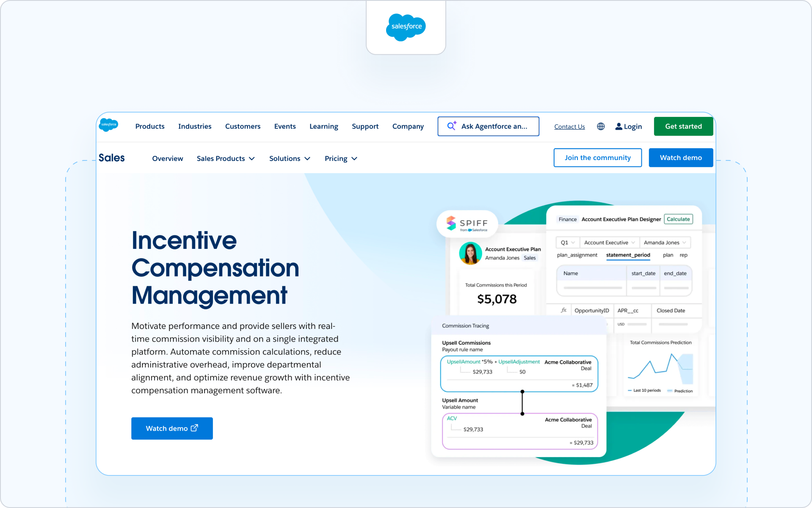812x508 pixels.
Task: Click the = $29,733 result value
Action: tap(582, 443)
